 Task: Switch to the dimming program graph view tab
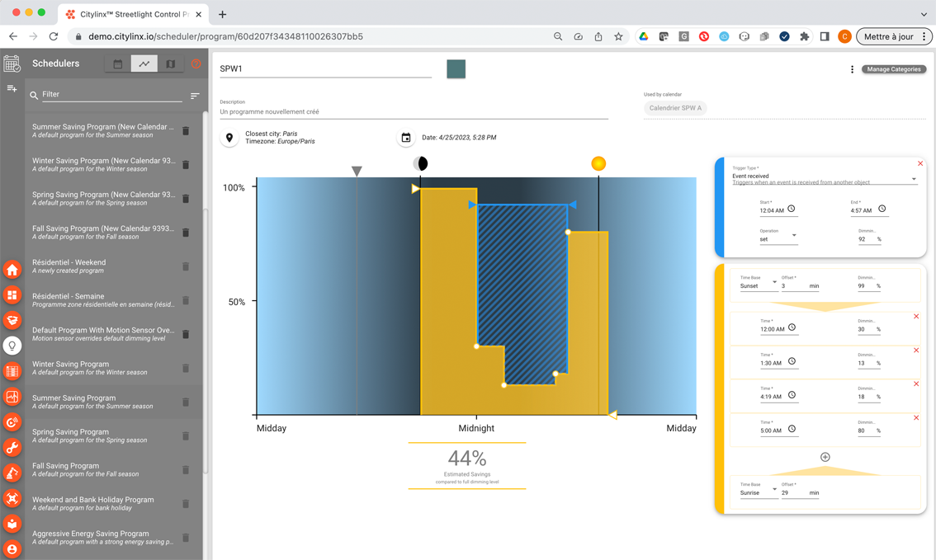click(x=144, y=64)
